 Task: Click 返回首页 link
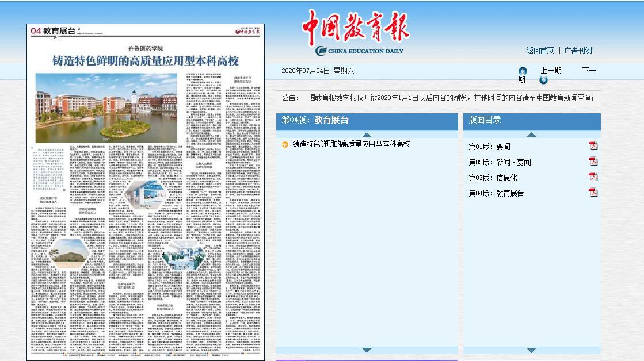540,51
